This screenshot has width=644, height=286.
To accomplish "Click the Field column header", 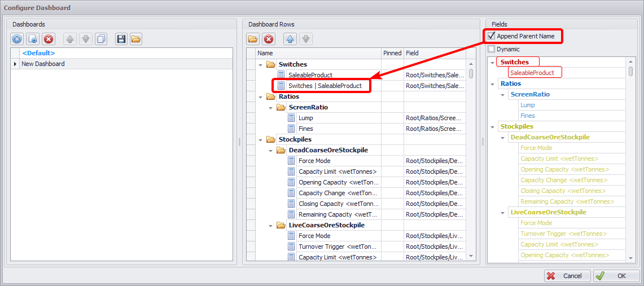I will coord(435,53).
